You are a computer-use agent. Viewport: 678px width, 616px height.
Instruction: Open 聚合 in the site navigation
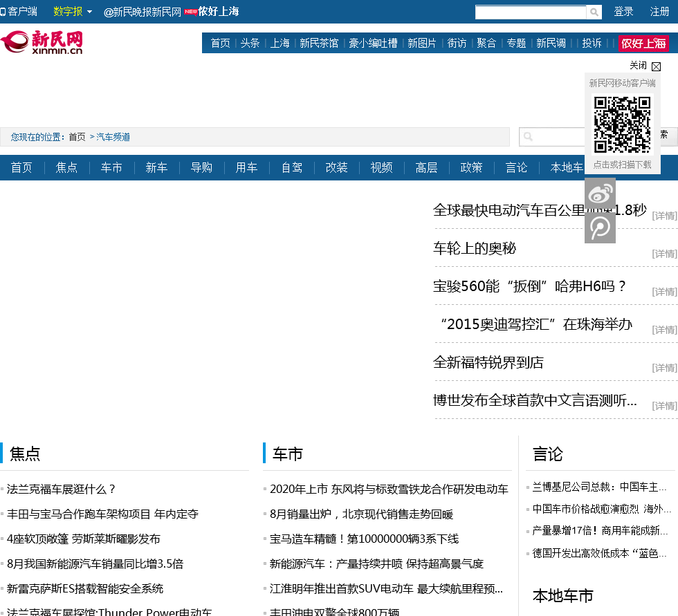(x=486, y=43)
